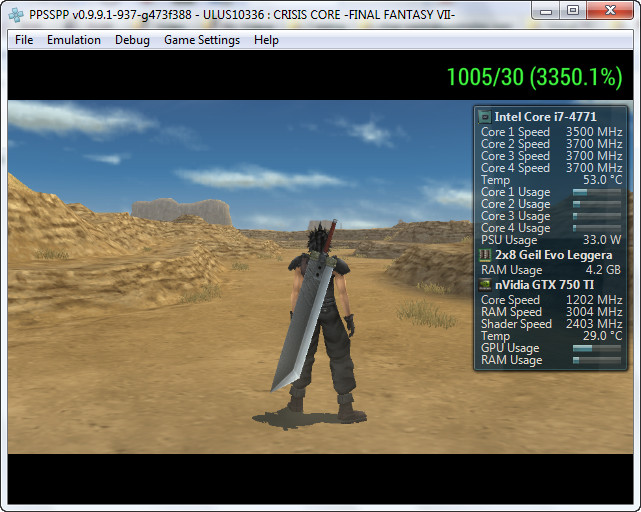Click the 'Shader Speed' 2403 MHz row
Viewport: 641px width, 512px height.
pyautogui.click(x=551, y=324)
